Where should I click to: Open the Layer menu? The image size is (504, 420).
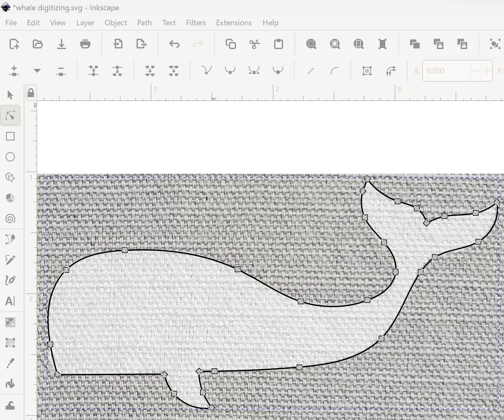tap(85, 23)
